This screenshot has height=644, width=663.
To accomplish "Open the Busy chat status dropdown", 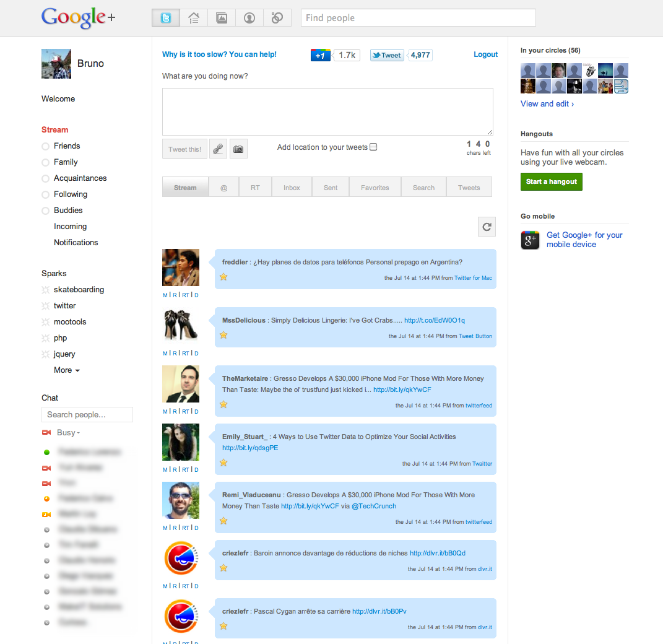I will pos(67,432).
